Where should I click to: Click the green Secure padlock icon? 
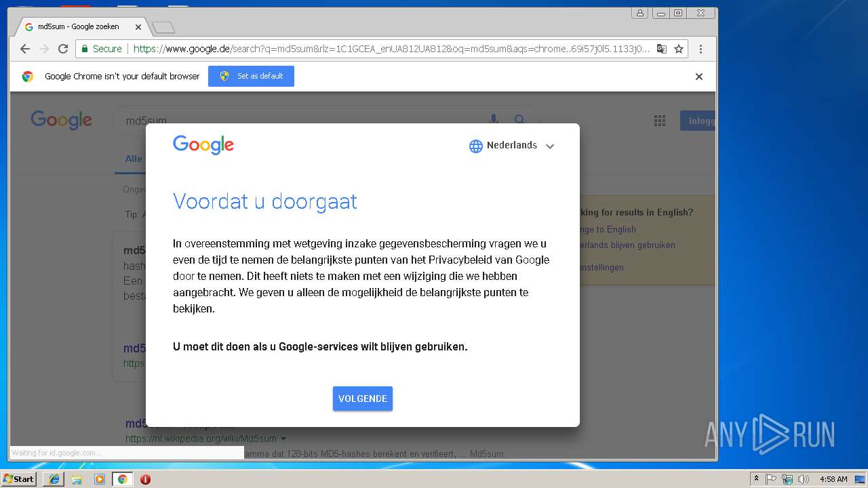85,49
